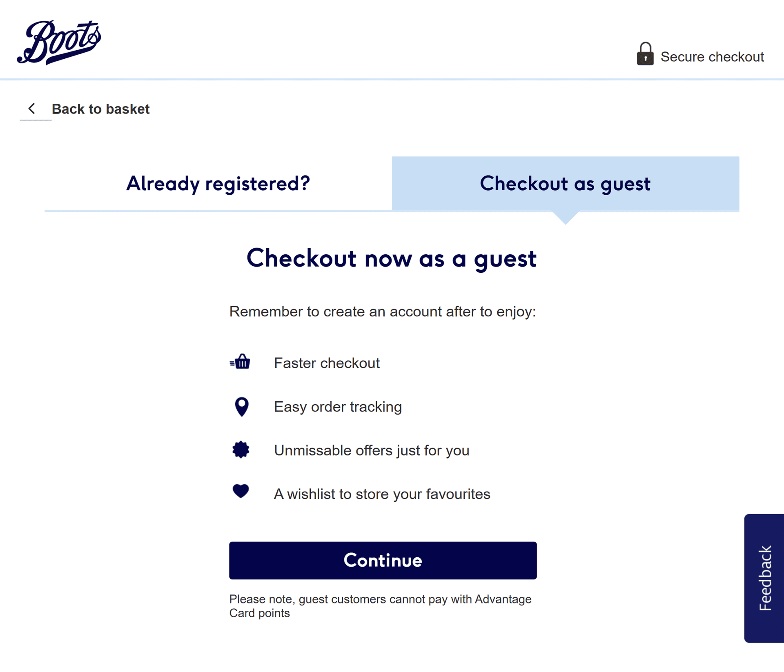
Task: Click the Boots logo
Action: click(x=59, y=42)
